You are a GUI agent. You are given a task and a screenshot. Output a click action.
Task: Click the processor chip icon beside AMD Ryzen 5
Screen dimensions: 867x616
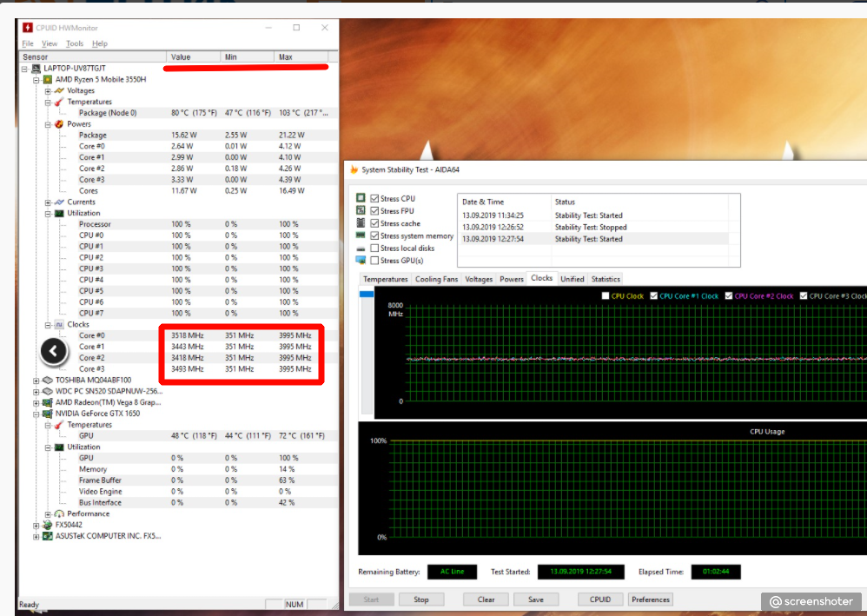[48, 80]
